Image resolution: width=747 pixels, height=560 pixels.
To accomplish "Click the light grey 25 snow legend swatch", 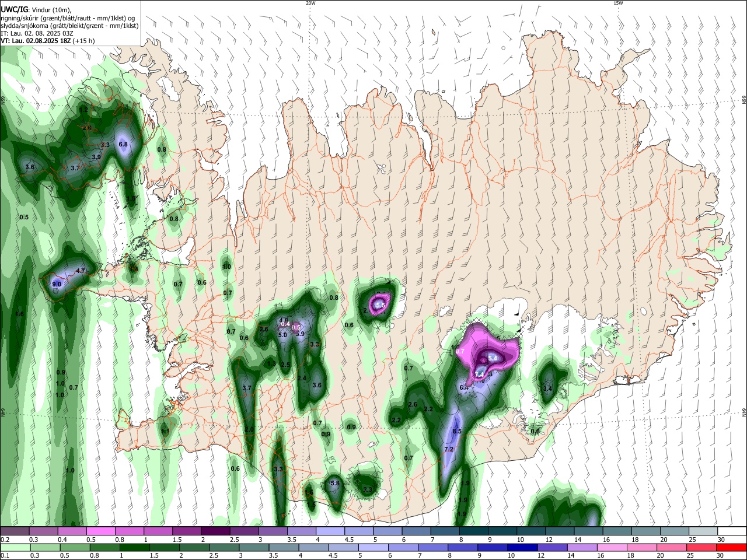I will click(704, 531).
